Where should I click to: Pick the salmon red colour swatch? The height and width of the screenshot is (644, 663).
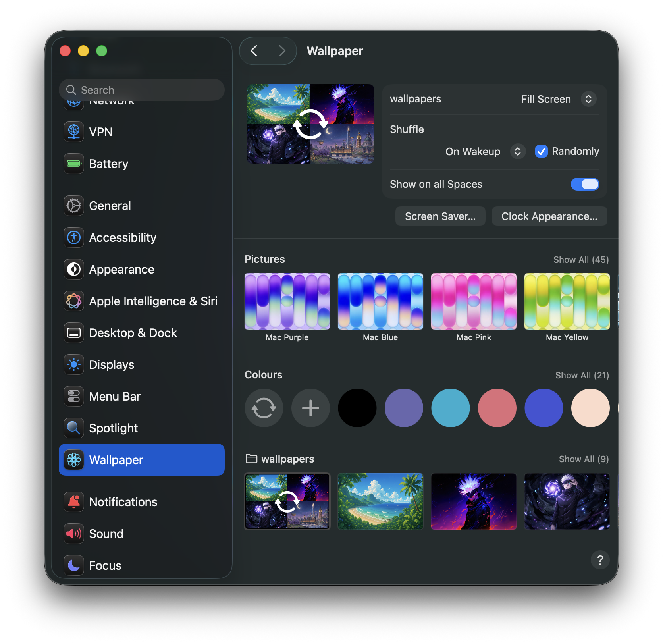pyautogui.click(x=497, y=408)
